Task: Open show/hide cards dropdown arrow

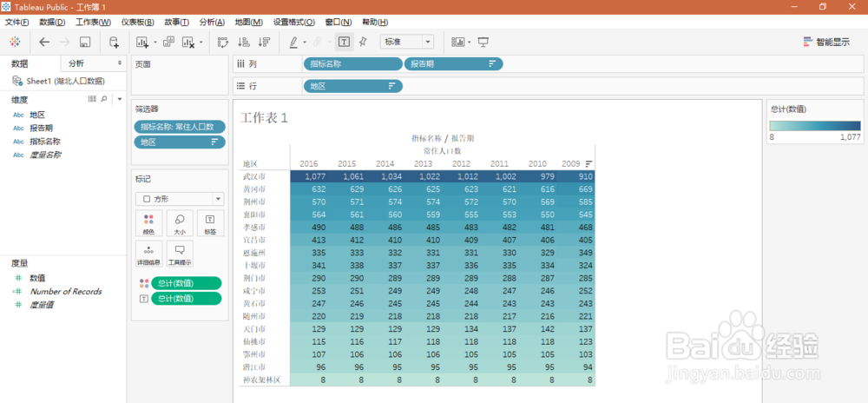Action: click(x=470, y=43)
